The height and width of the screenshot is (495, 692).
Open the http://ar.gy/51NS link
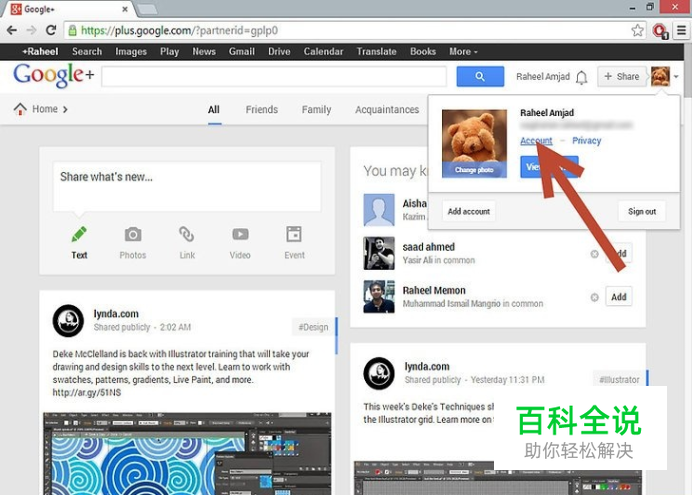click(86, 393)
